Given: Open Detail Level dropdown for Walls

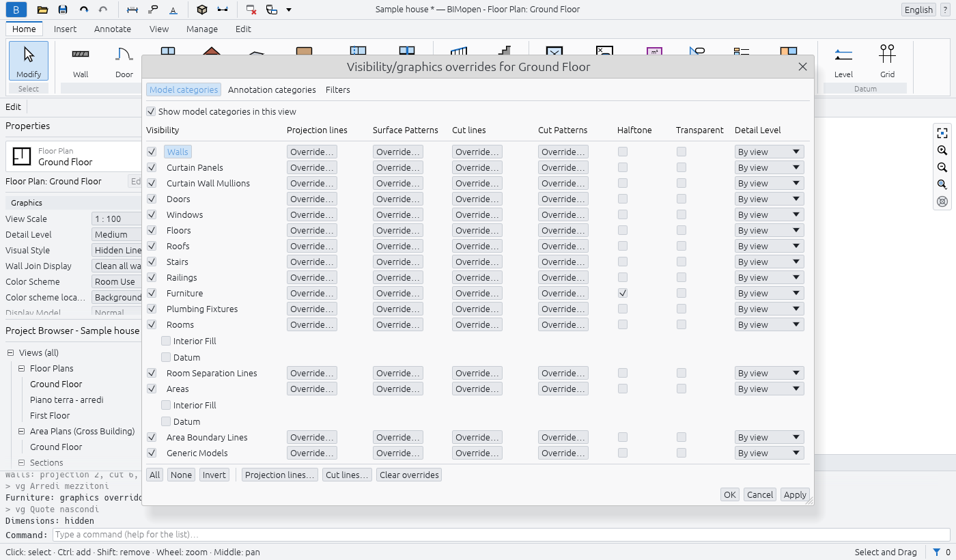Looking at the screenshot, I should 770,152.
